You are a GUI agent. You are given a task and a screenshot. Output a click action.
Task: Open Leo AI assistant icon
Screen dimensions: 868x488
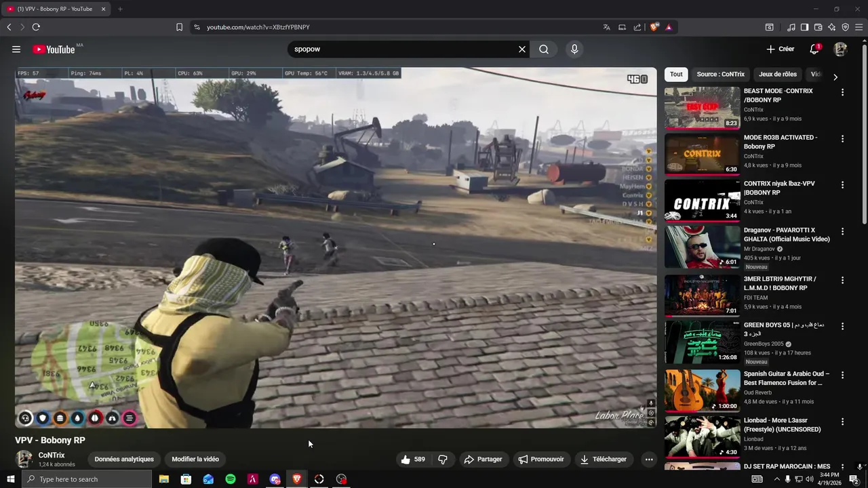tap(831, 27)
